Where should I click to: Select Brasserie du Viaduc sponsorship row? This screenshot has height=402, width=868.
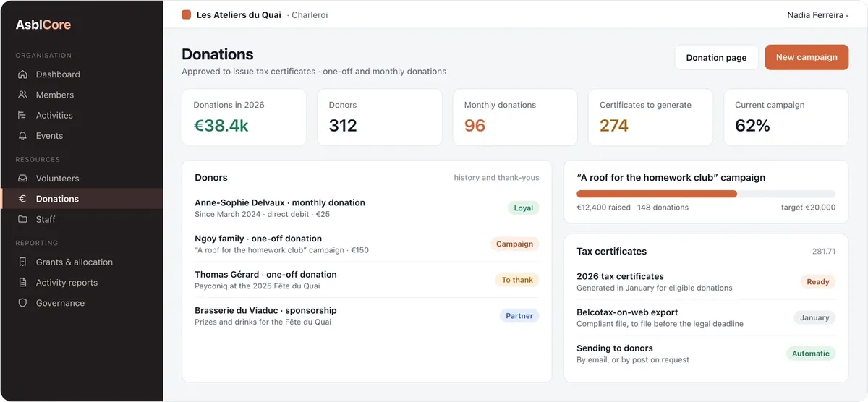click(367, 316)
